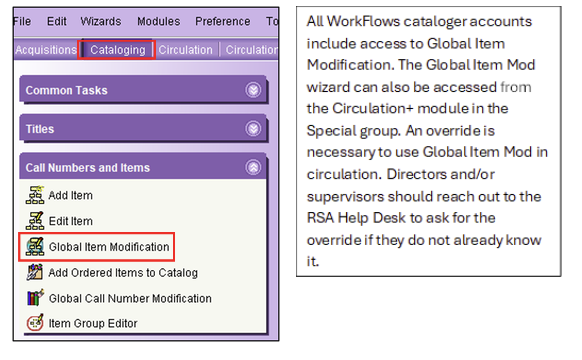582x360 pixels.
Task: Open Global Item Modification wizard icon
Action: pyautogui.click(x=35, y=247)
